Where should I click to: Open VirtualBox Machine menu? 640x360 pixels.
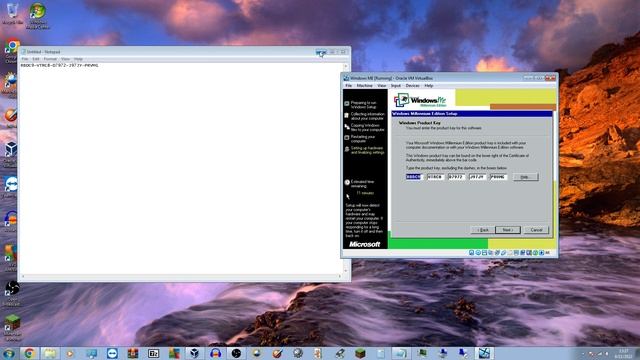coord(364,86)
